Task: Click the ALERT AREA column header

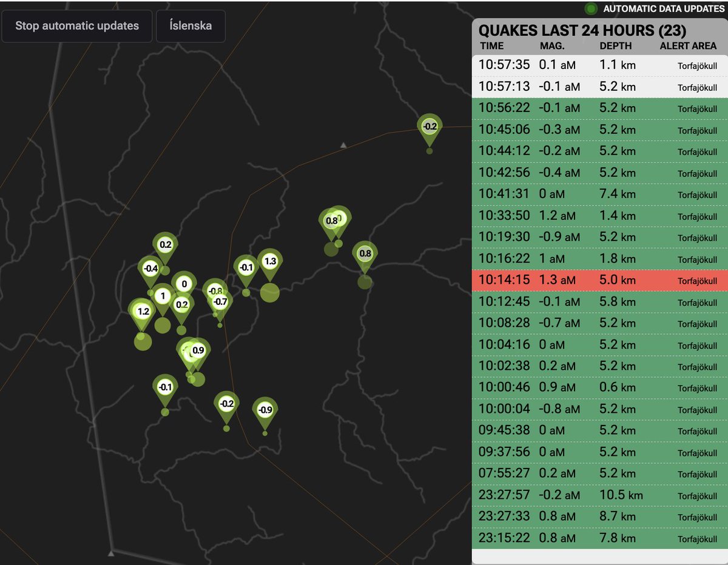Action: 688,45
